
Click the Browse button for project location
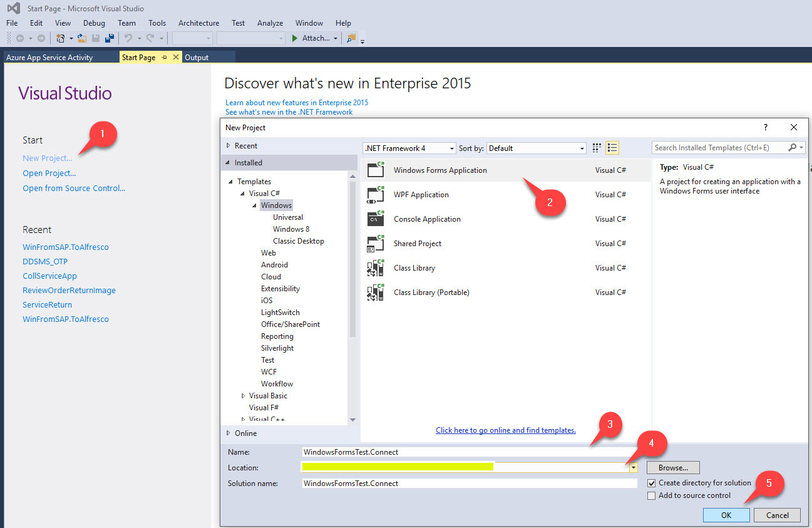point(672,467)
